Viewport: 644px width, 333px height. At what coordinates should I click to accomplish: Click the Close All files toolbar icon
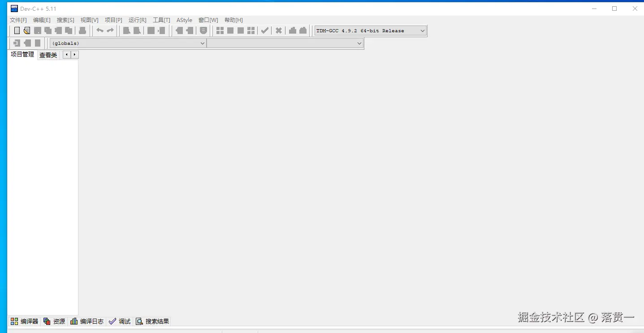[69, 30]
